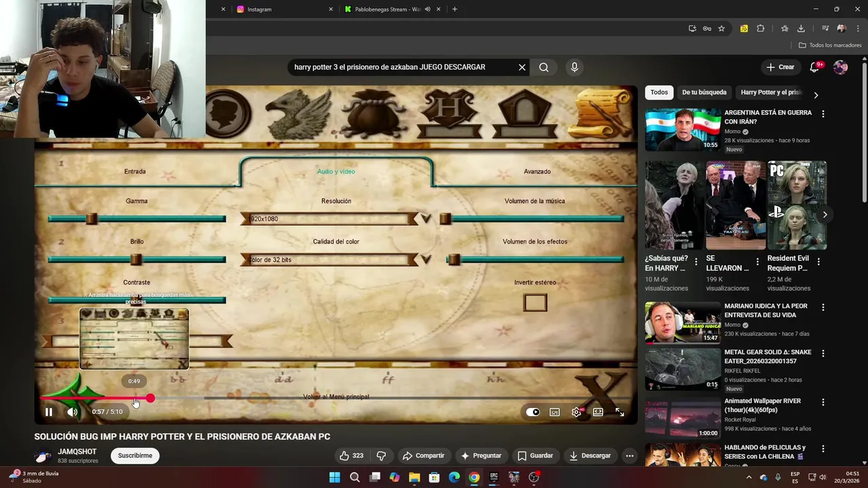868x488 pixels.
Task: Click the Resolución dropdown arrow in video
Action: pyautogui.click(x=426, y=219)
